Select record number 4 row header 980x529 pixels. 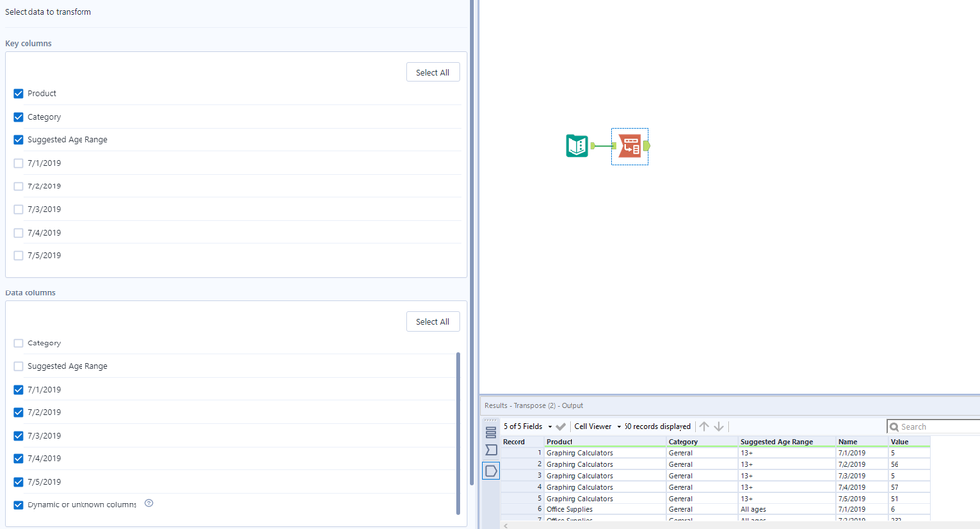tap(522, 487)
